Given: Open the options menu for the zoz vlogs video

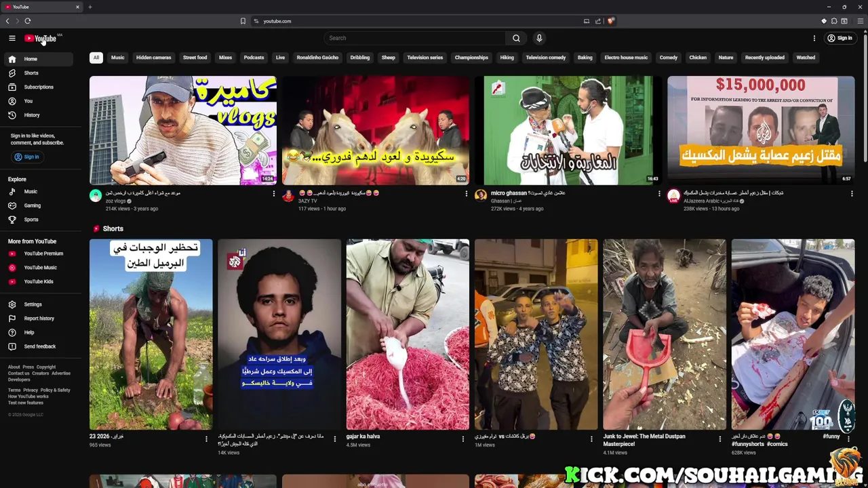Looking at the screenshot, I should coord(274,194).
